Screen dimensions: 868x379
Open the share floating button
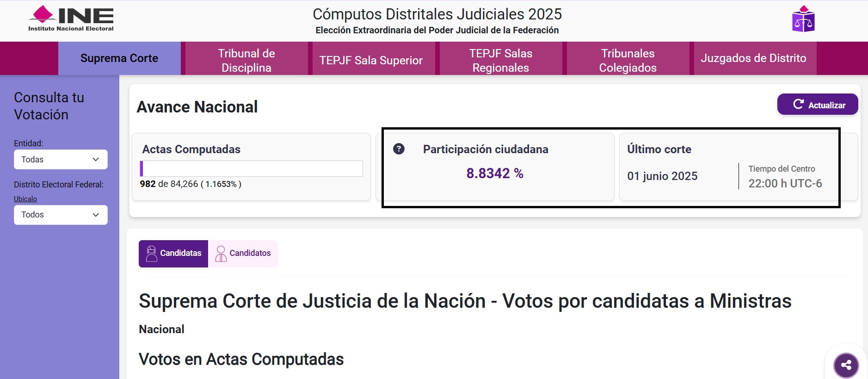click(x=846, y=365)
